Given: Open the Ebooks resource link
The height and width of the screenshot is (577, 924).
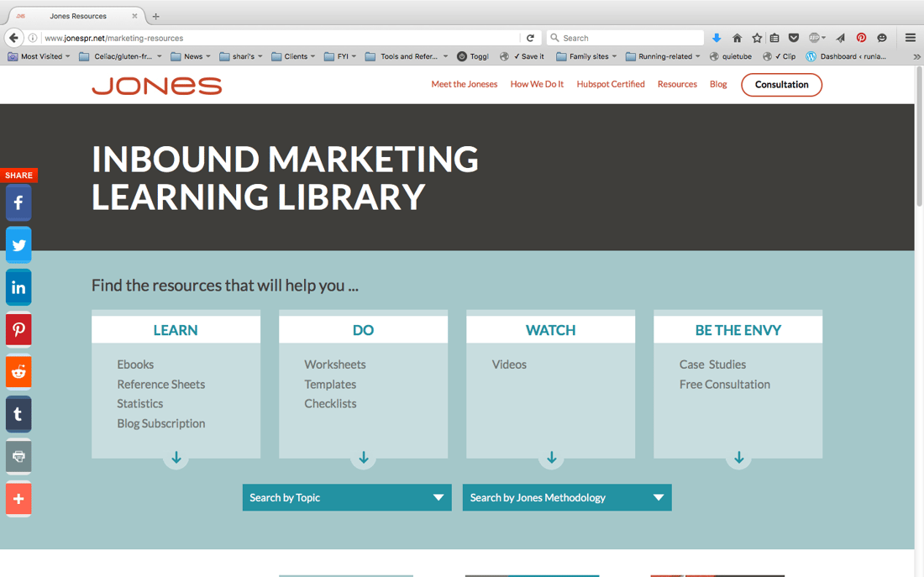Looking at the screenshot, I should point(135,365).
